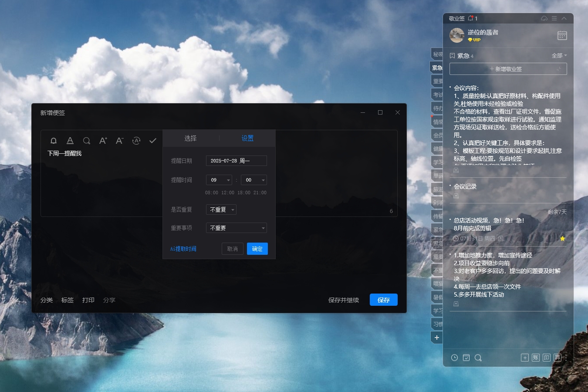
Task: Open the 会议记录 note in sidebar
Action: click(465, 186)
